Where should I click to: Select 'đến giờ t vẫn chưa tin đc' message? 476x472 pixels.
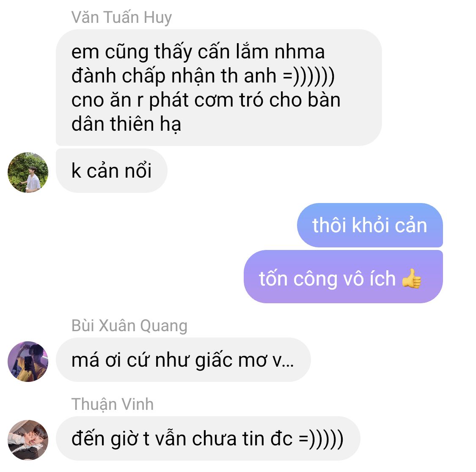[x=208, y=438]
